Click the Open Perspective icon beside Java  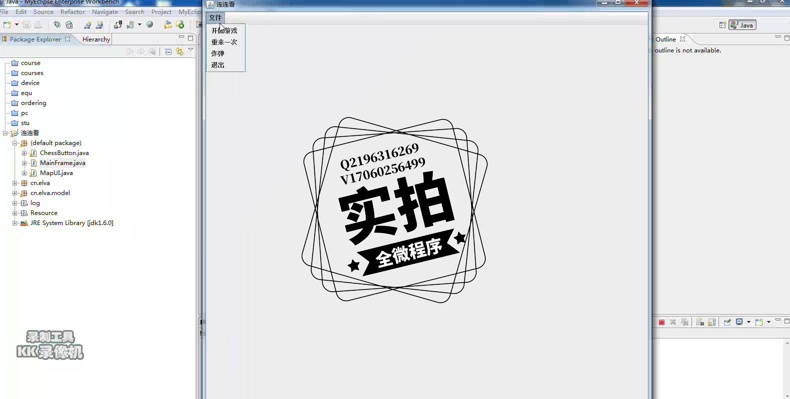722,25
